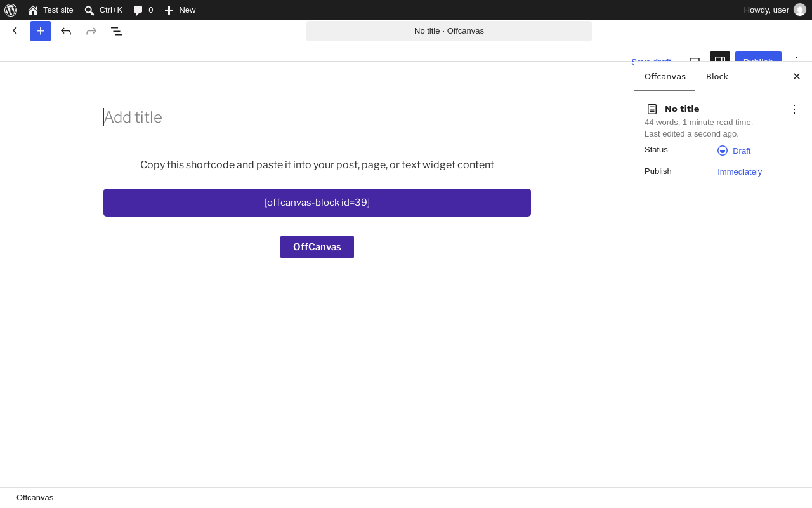Open the Draft status dropdown
This screenshot has width=812, height=508.
point(734,150)
